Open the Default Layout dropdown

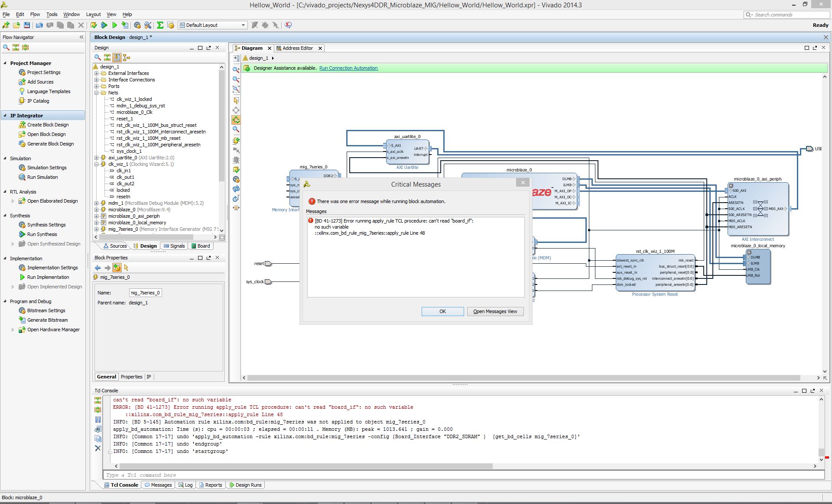click(x=213, y=25)
